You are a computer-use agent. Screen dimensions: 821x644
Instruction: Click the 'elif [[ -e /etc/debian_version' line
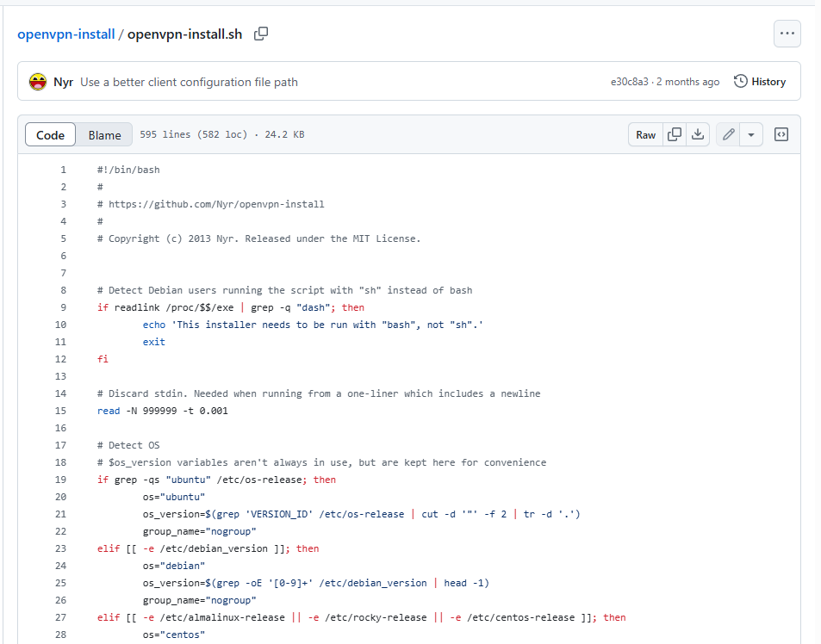[x=208, y=548]
